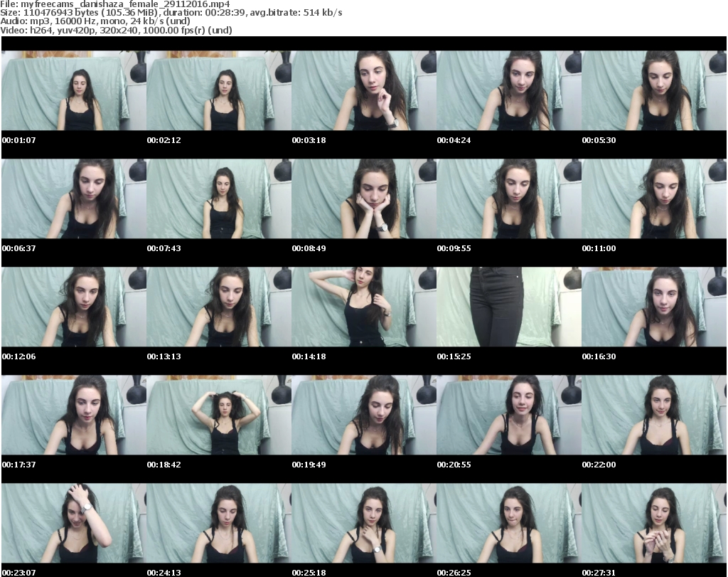Image resolution: width=728 pixels, height=577 pixels.
Task: Select the frame at 00:13:13
Action: tap(218, 307)
